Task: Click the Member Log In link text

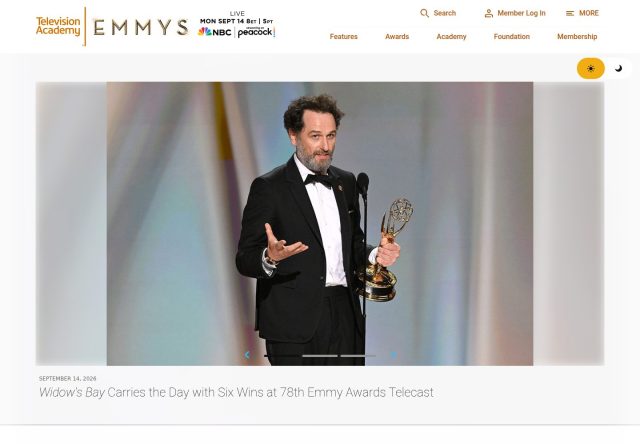Action: click(x=521, y=13)
